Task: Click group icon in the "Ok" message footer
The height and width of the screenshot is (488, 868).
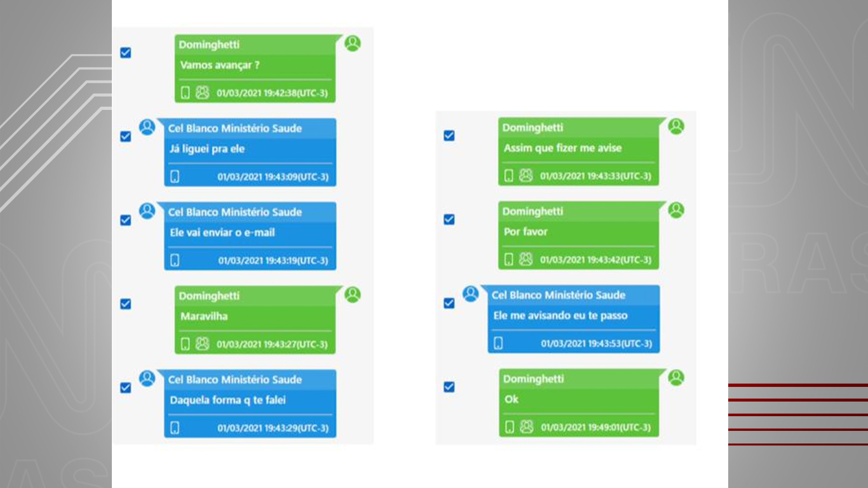Action: 526,427
